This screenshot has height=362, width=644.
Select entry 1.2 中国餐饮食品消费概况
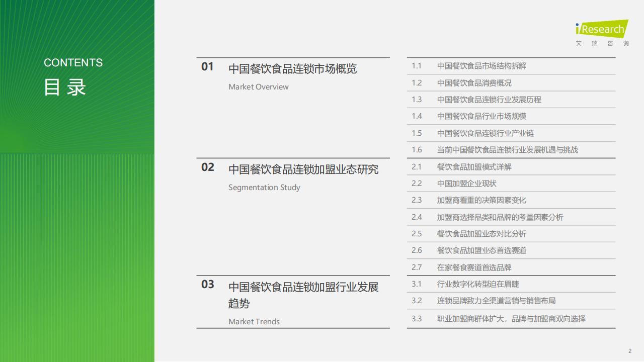[x=474, y=83]
